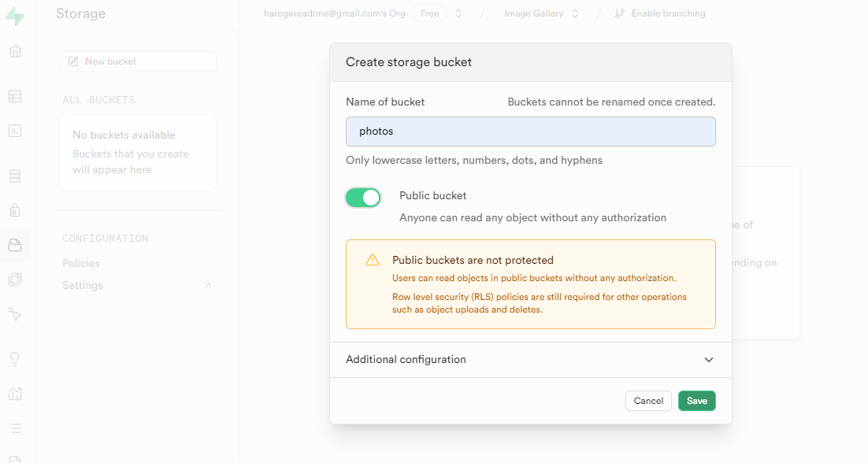
Task: Open Settings in the configuration menu
Action: tap(83, 285)
